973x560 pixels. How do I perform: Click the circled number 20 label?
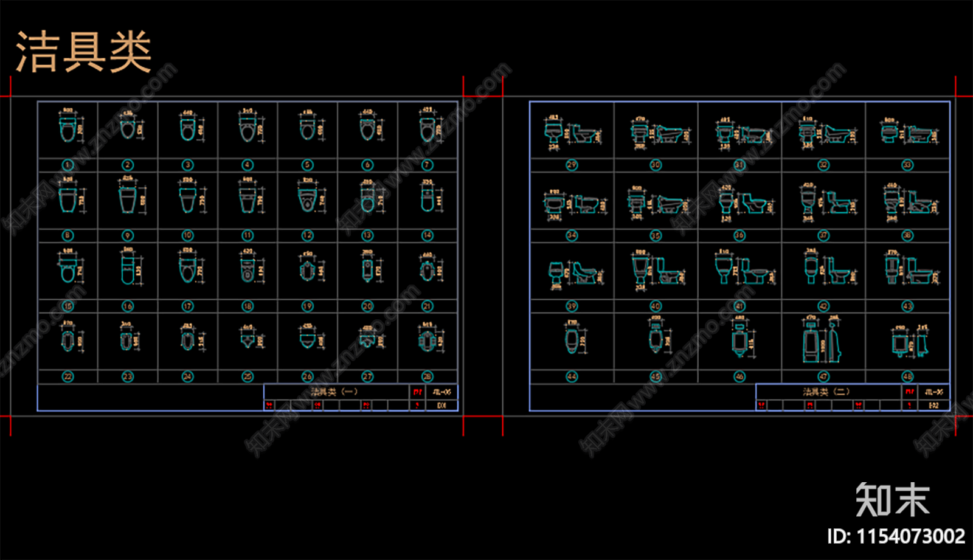coord(368,306)
